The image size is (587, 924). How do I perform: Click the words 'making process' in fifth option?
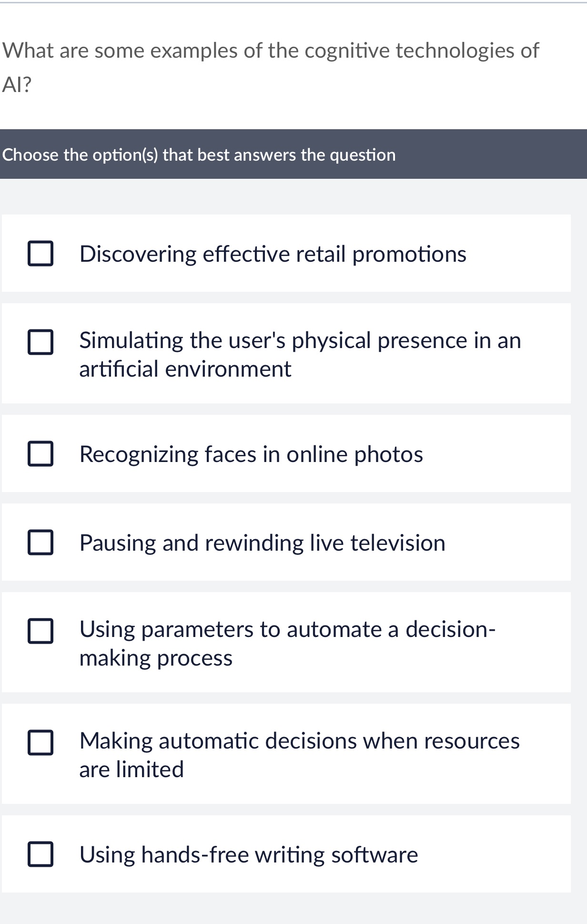pyautogui.click(x=156, y=658)
